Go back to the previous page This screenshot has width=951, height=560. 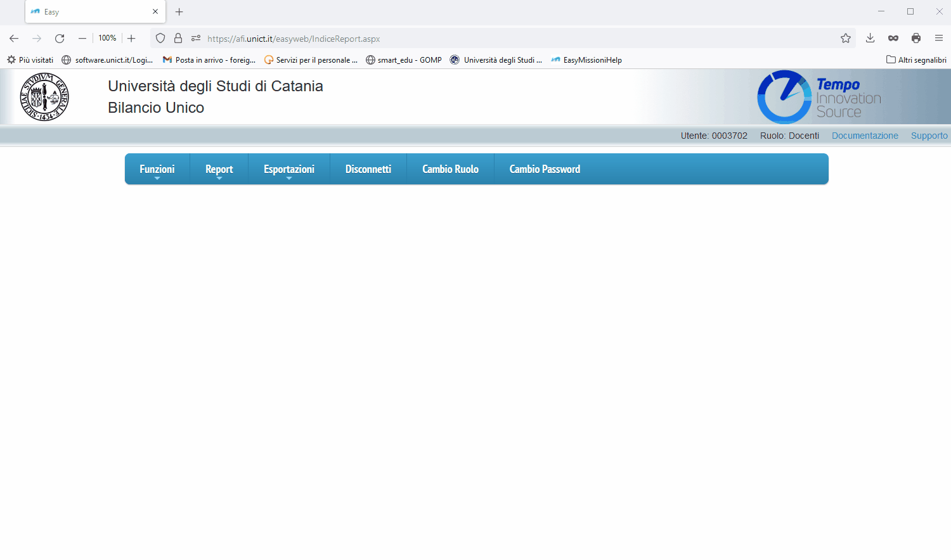point(14,39)
